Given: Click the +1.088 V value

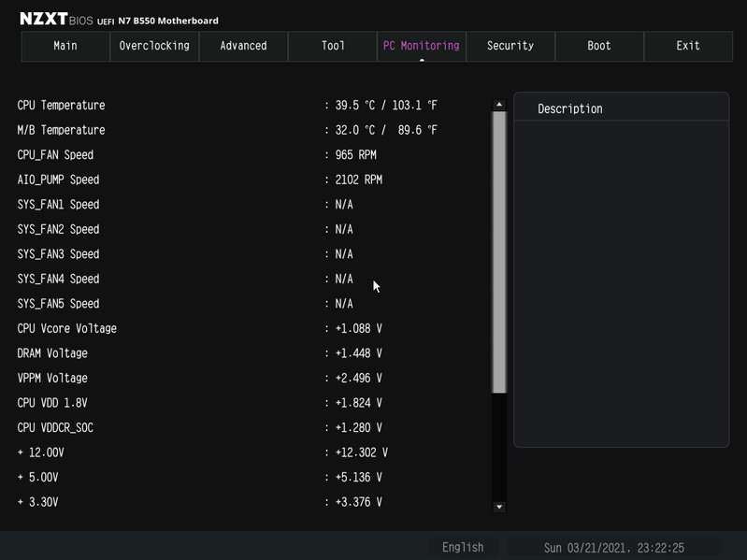Looking at the screenshot, I should coord(359,328).
